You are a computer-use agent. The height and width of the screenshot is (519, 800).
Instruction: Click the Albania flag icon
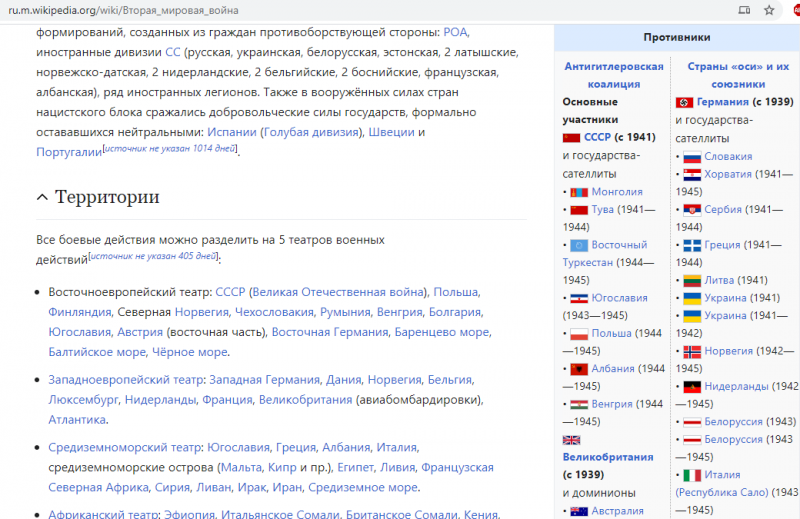(x=577, y=369)
